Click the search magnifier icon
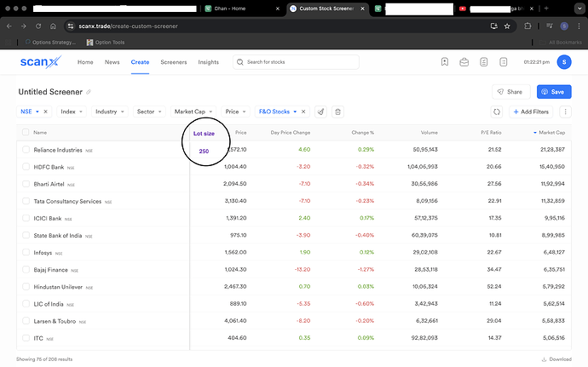Viewport: 588px width, 367px height. click(240, 62)
